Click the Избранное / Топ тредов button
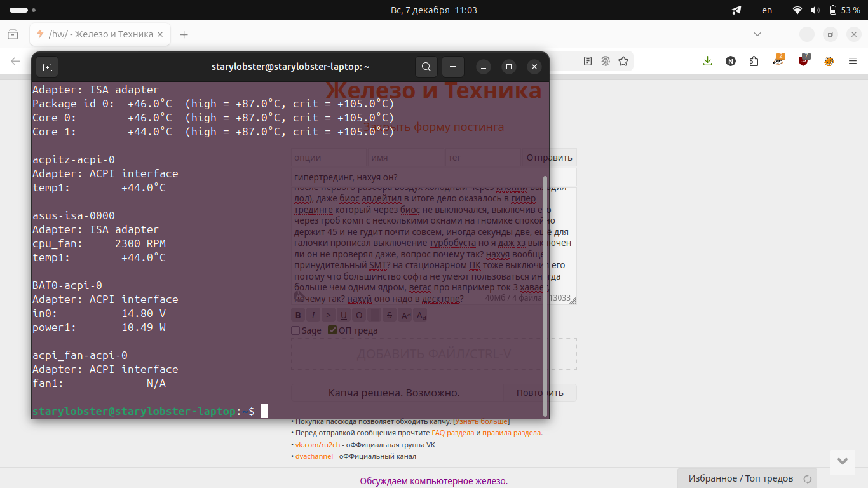This screenshot has width=868, height=488. click(x=747, y=478)
